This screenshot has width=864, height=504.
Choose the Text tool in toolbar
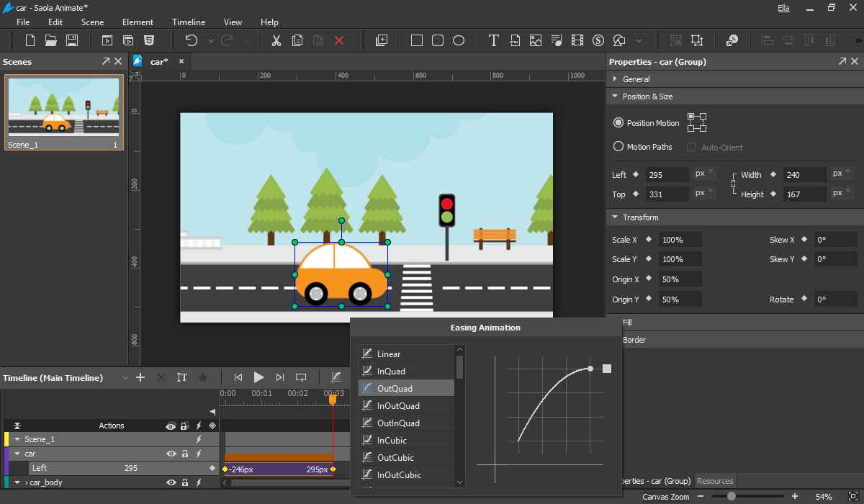click(493, 40)
